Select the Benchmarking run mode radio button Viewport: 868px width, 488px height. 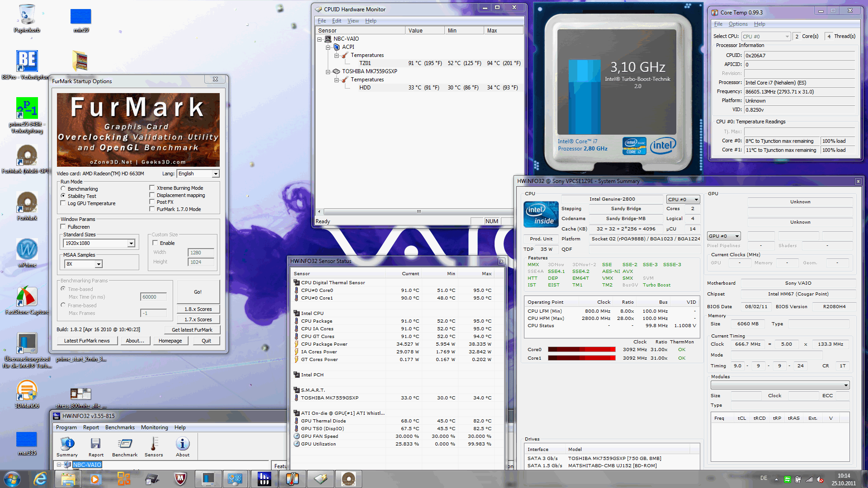[x=63, y=189]
